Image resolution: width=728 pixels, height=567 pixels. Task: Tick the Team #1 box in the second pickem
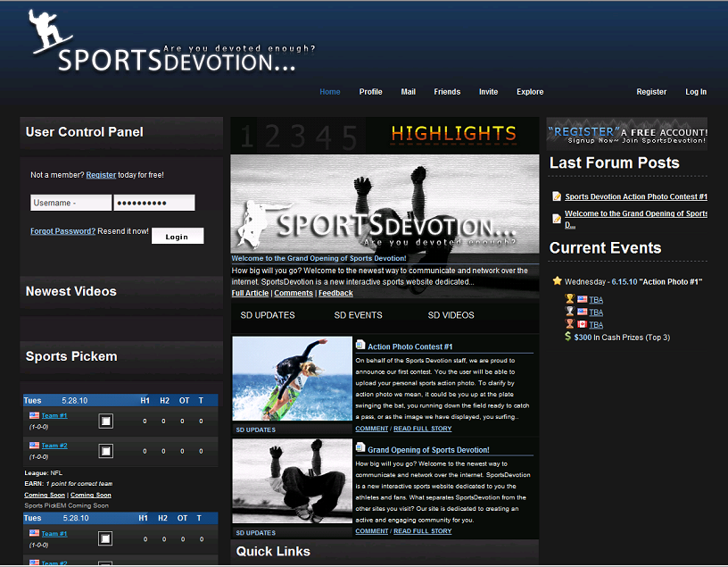[105, 539]
